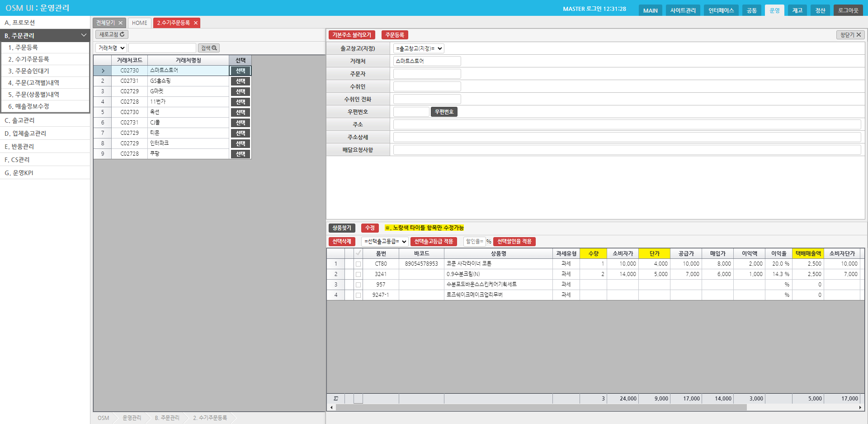Viewport: 868px width, 424px height.
Task: Open the 정산 top navigation tab
Action: tap(820, 10)
